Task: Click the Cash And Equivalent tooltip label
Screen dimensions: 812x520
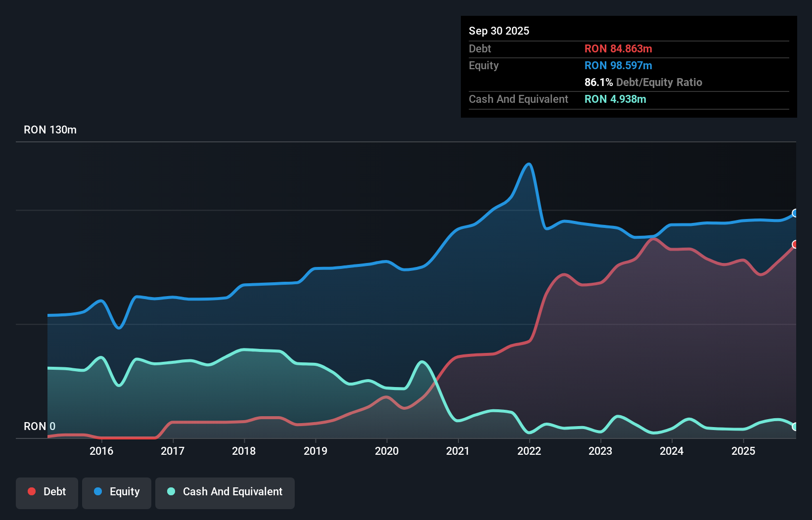Action: (518, 99)
